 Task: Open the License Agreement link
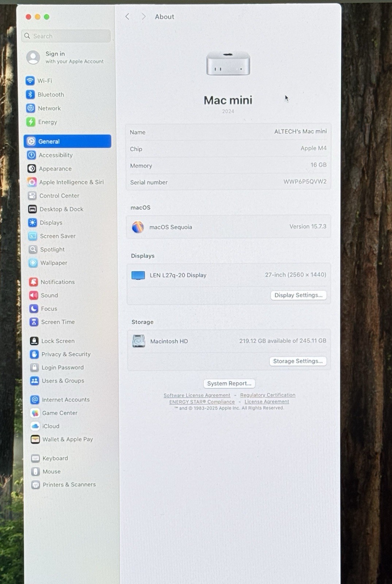pyautogui.click(x=267, y=401)
